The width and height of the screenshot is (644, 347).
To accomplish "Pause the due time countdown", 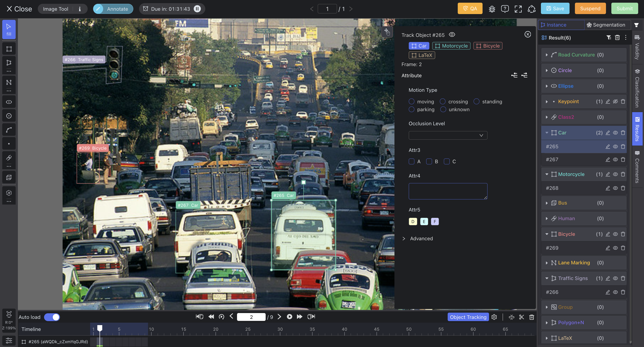I will pyautogui.click(x=197, y=9).
